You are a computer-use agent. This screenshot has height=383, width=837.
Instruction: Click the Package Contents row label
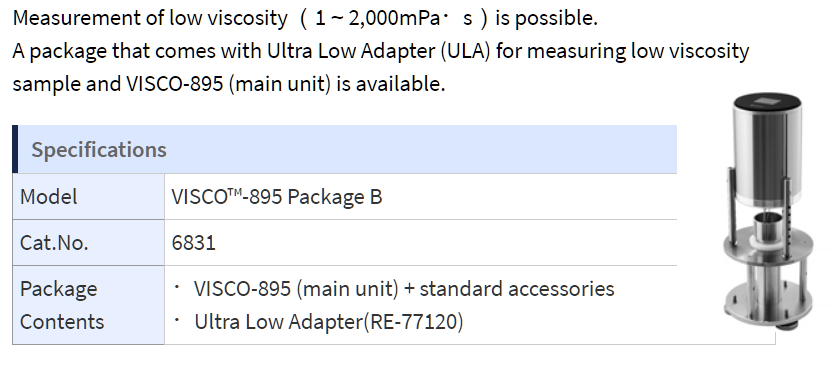click(62, 305)
